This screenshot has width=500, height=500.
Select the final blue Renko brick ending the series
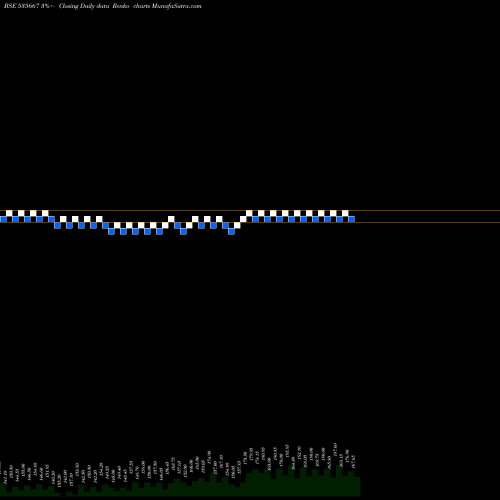pyautogui.click(x=351, y=219)
